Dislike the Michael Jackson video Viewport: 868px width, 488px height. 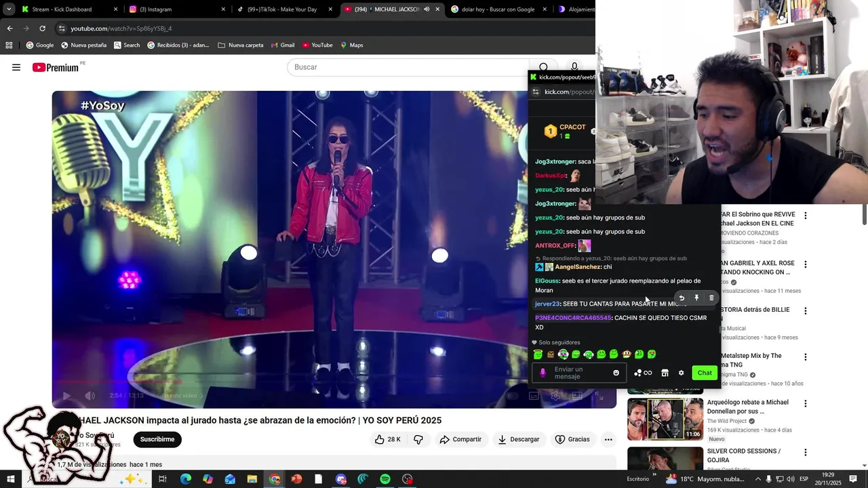tap(418, 439)
